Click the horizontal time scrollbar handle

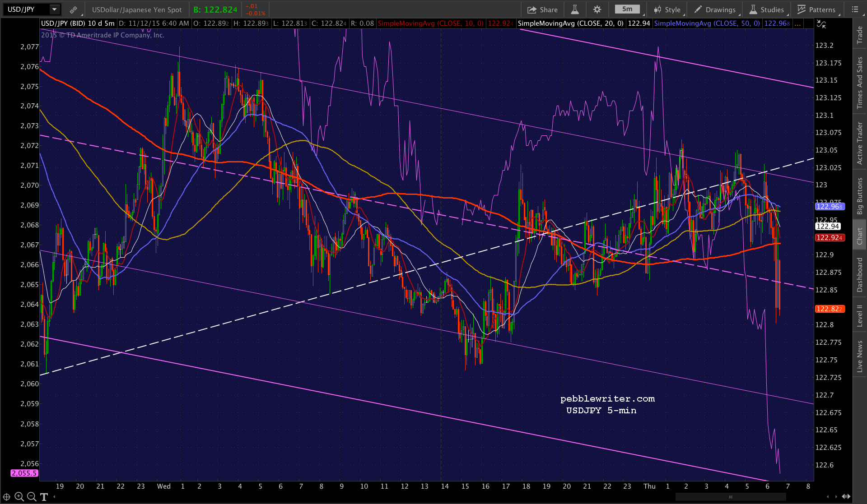[x=730, y=497]
